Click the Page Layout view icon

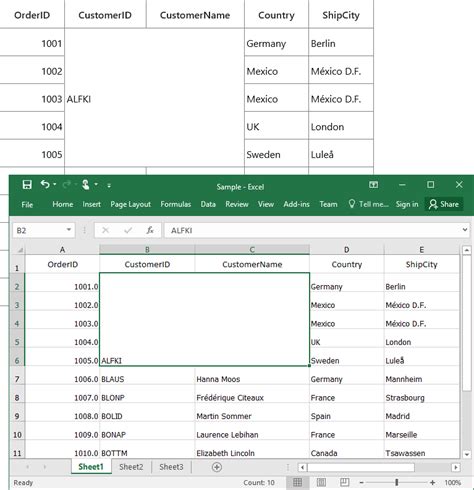[x=321, y=482]
